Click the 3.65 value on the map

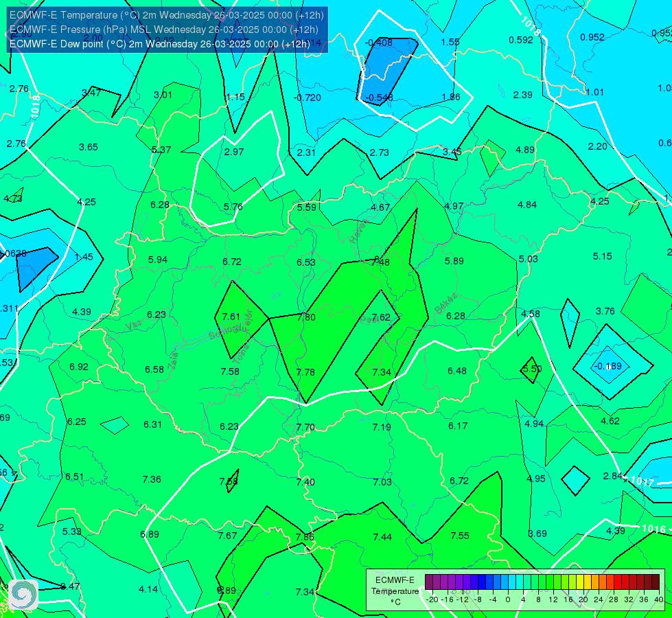(89, 148)
